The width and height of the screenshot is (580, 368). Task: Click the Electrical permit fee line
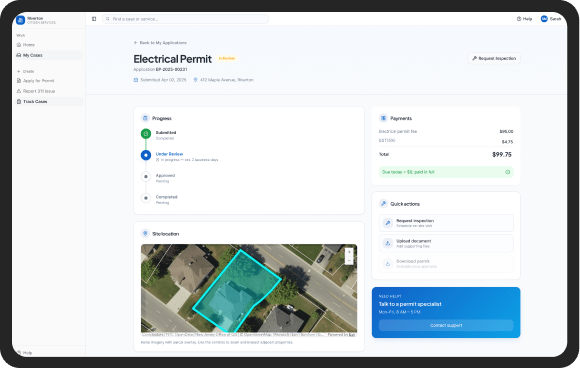[446, 132]
